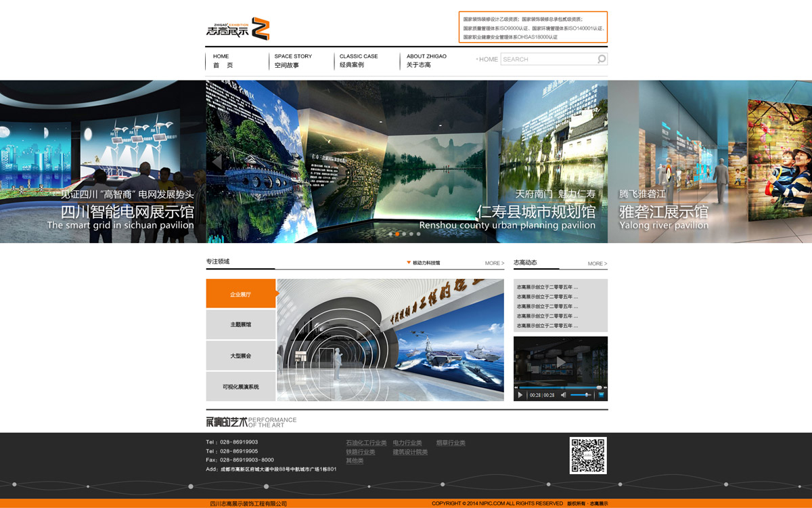Select the middle carousel dot indicator
Viewport: 812px width, 508px height.
pyautogui.click(x=404, y=234)
